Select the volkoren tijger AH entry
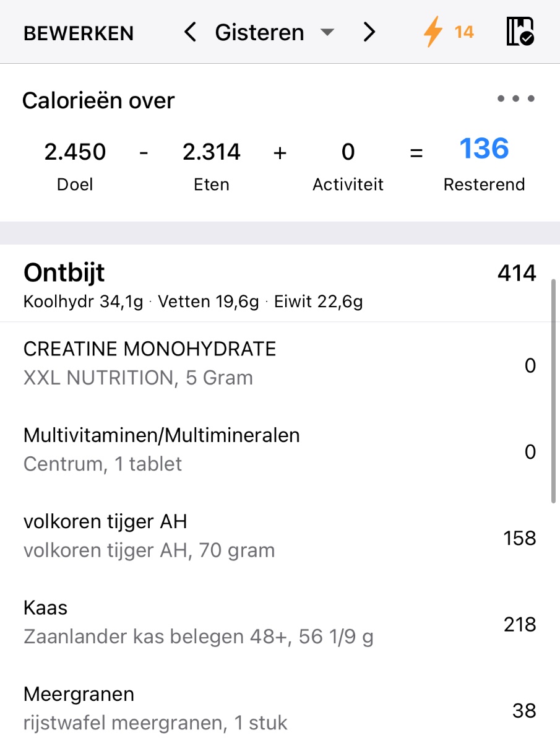The image size is (560, 743). coord(149,536)
